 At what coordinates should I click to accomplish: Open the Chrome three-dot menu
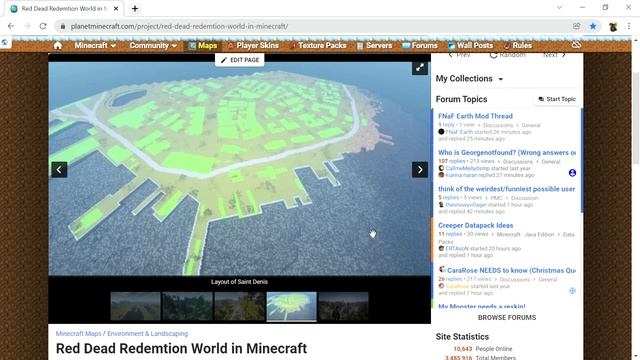pyautogui.click(x=629, y=26)
